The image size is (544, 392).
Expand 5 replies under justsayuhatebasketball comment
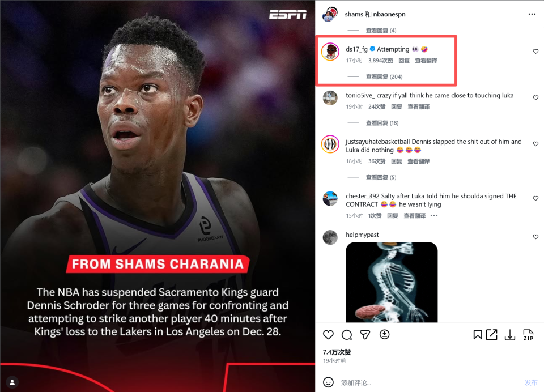click(x=381, y=177)
